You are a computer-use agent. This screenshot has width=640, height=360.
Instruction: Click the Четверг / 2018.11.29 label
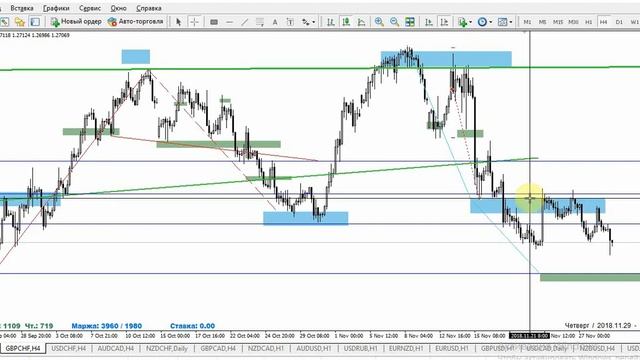tap(597, 326)
